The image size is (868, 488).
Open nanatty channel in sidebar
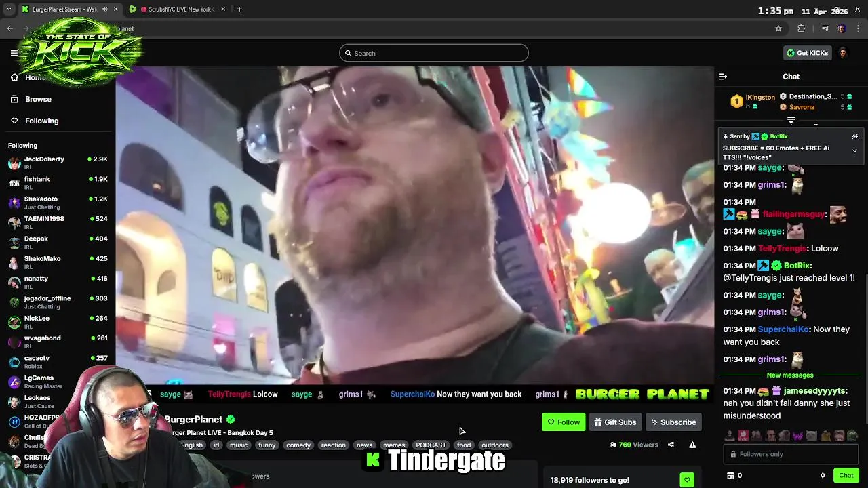click(58, 282)
